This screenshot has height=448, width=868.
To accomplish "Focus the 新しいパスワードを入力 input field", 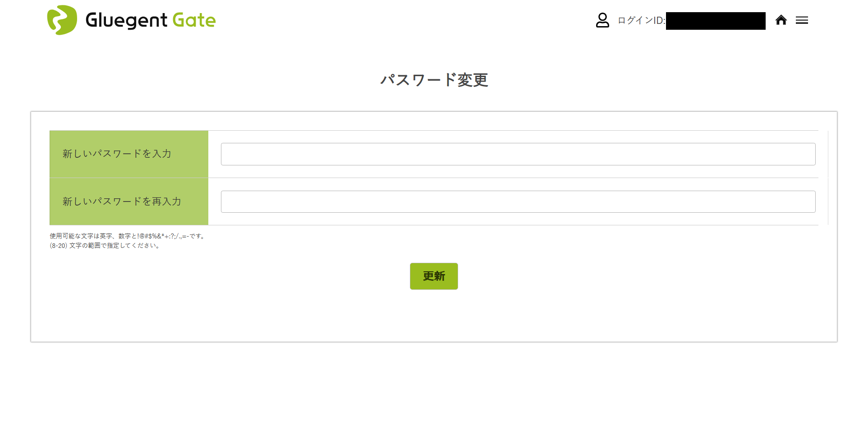I will tap(518, 154).
